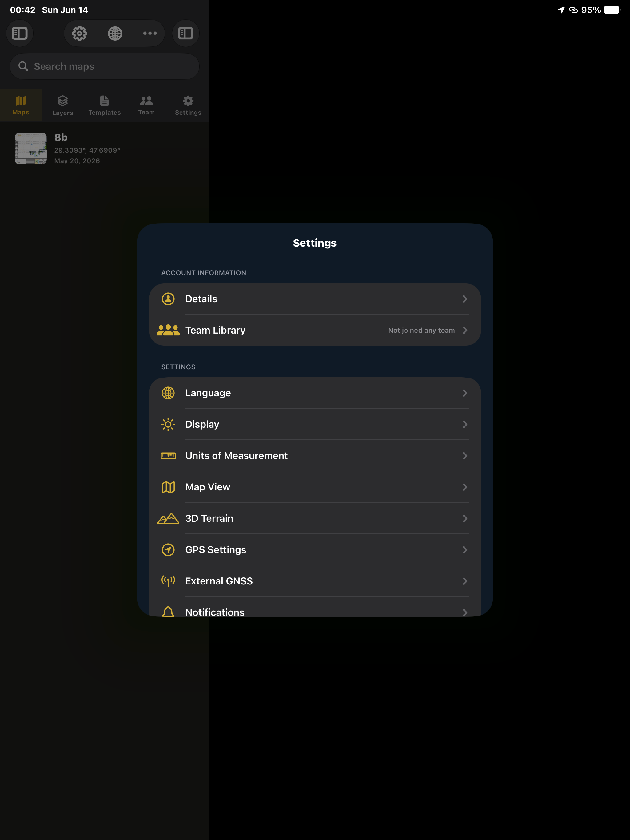Select the GPS Settings arrow icon
The height and width of the screenshot is (840, 630).
pyautogui.click(x=168, y=550)
